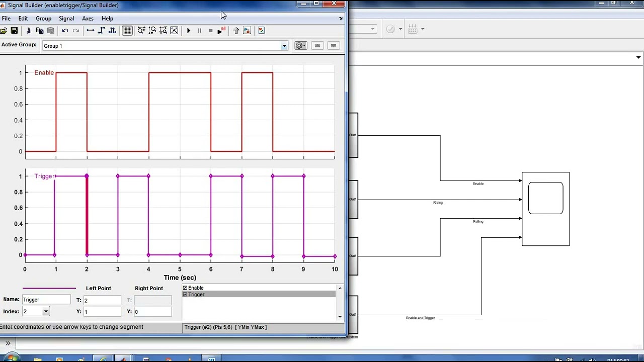The image size is (644, 362).
Task: Click the Falling signal label in model
Action: [478, 222]
